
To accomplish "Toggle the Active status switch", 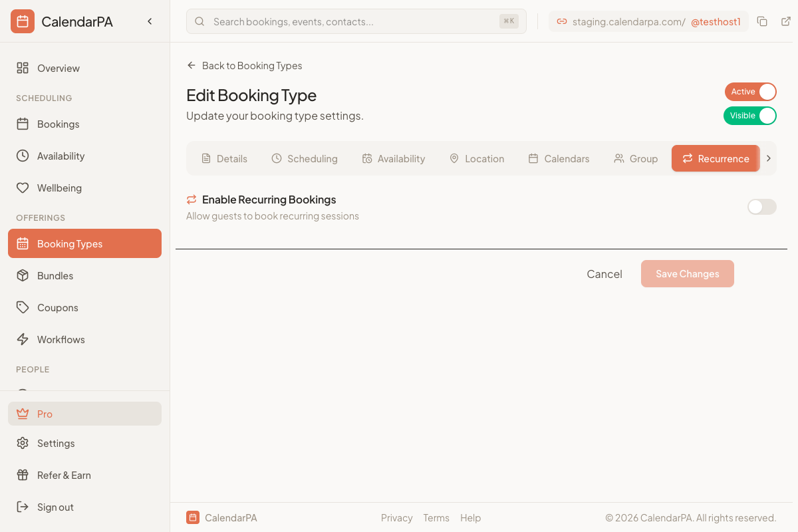I will click(750, 92).
